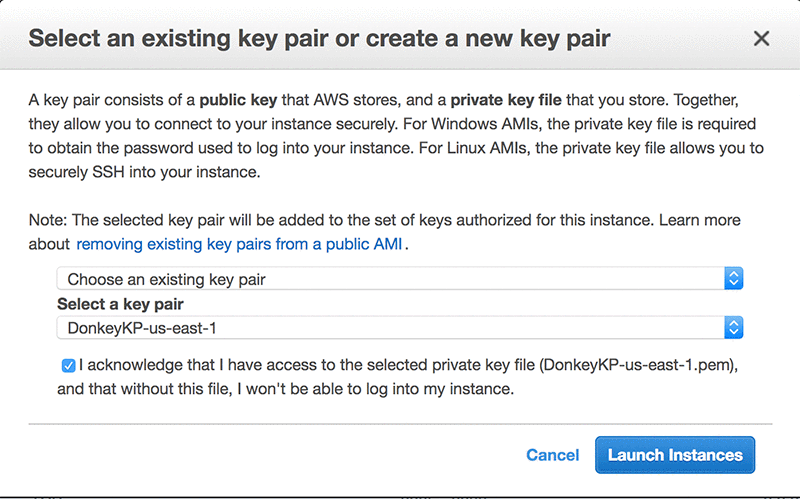The height and width of the screenshot is (499, 800).
Task: Close the key pair dialog
Action: pyautogui.click(x=761, y=39)
